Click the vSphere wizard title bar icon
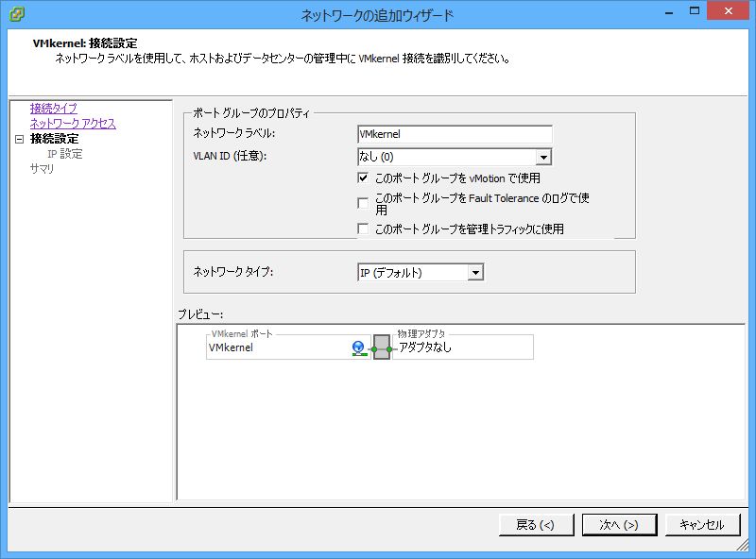This screenshot has height=559, width=756. click(16, 14)
